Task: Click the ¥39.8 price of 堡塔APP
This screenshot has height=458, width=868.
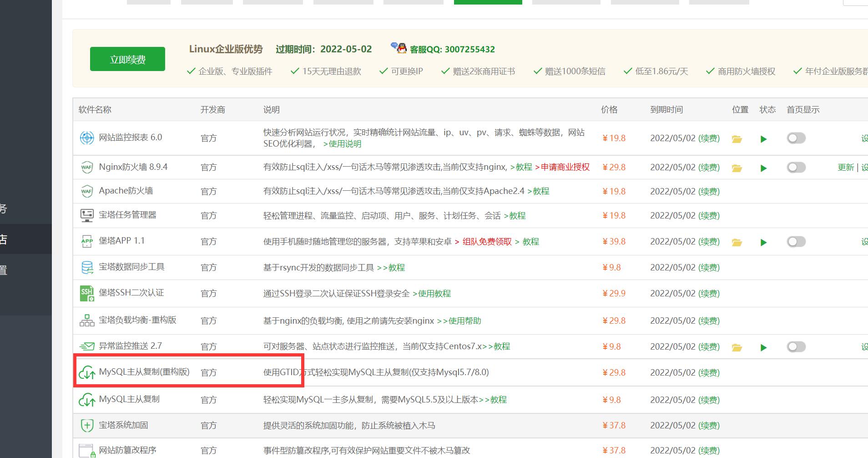Action: click(x=614, y=241)
